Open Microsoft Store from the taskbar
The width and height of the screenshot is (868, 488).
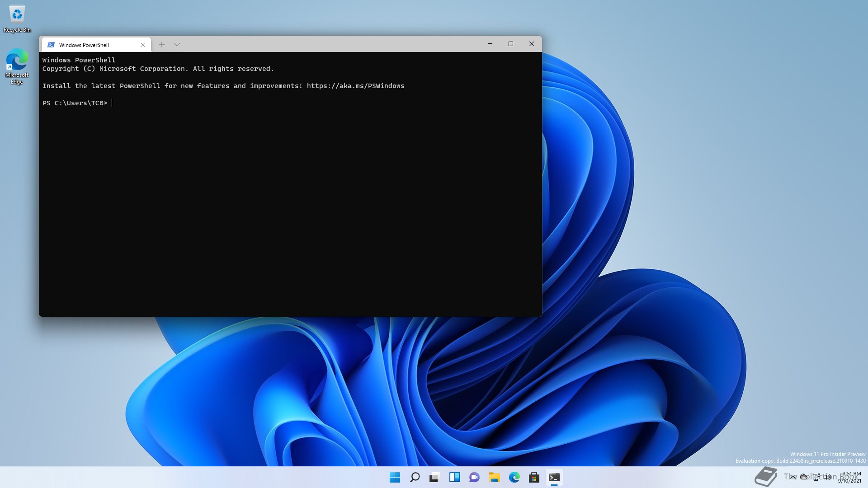(x=534, y=477)
